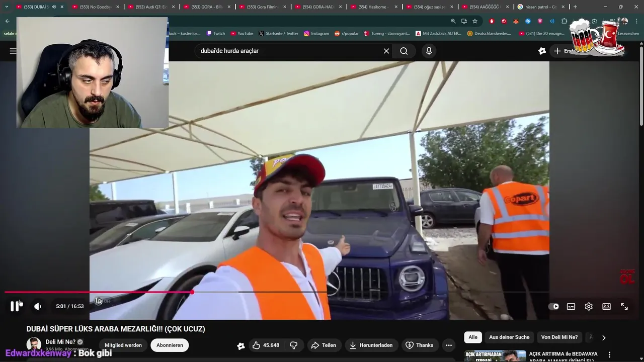
Task: Switch to the Hasikome tab
Action: point(374,7)
